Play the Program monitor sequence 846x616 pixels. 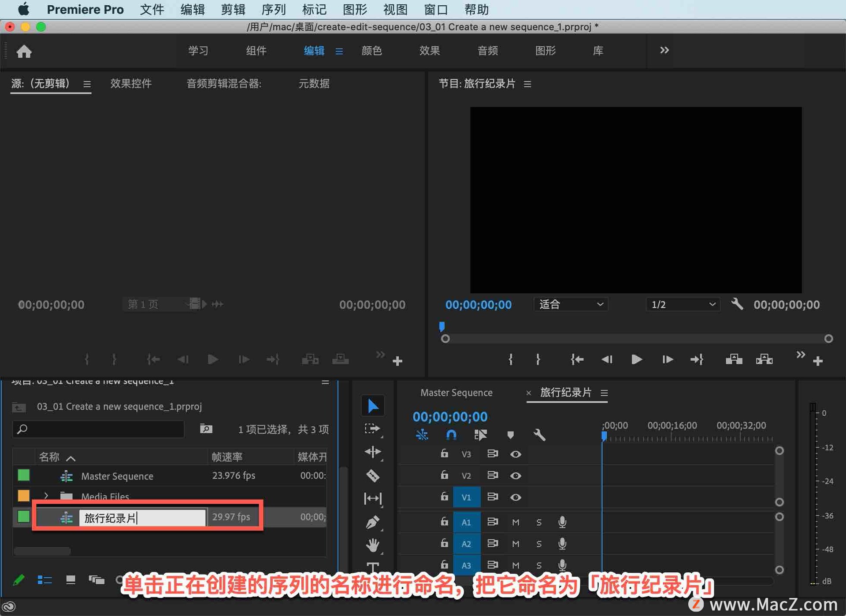tap(636, 360)
